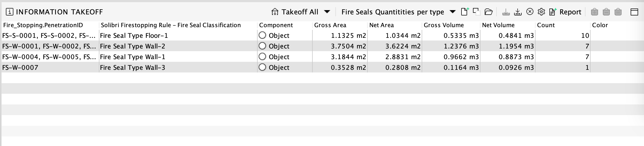The image size is (644, 146).
Task: Select the Object radio for Wall-2 row
Action: 262,46
